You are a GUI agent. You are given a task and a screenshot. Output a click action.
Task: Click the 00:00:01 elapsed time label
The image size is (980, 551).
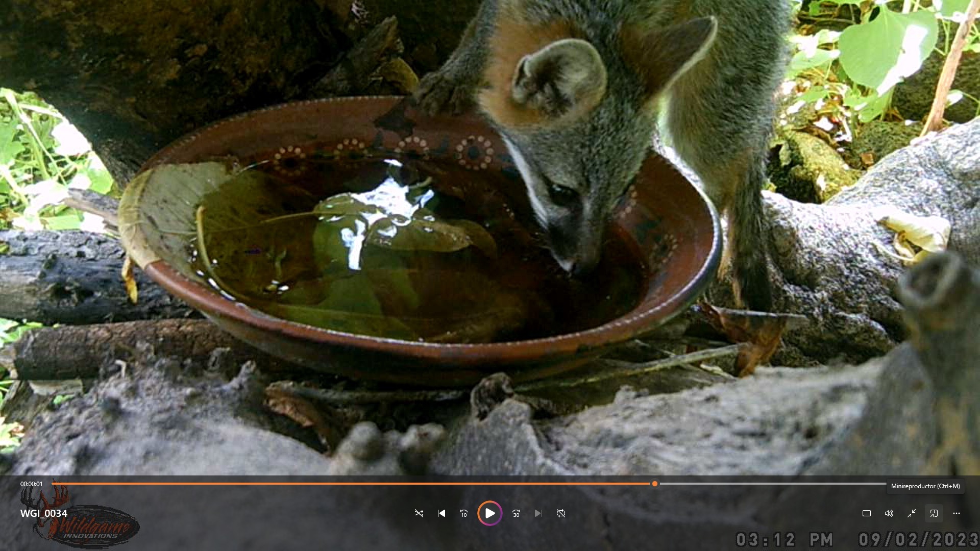click(32, 484)
